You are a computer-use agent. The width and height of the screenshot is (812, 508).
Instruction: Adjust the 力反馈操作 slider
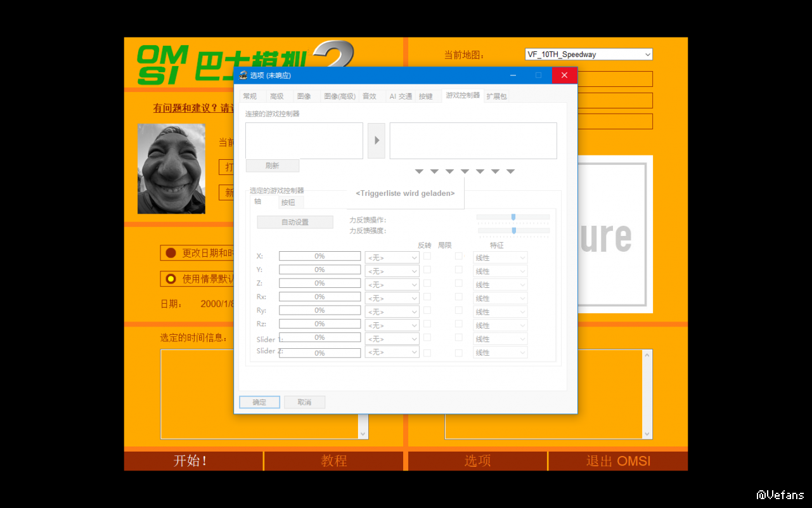pyautogui.click(x=513, y=217)
